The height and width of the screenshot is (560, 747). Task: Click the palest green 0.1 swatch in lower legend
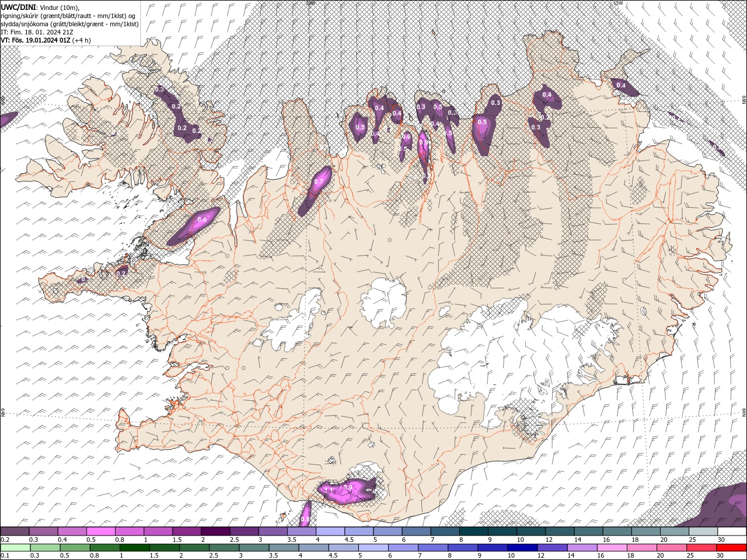(16, 548)
